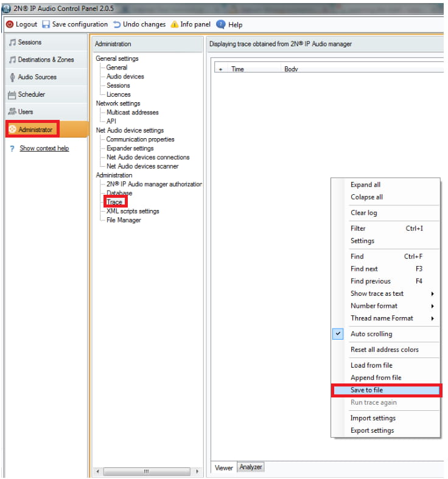Click the Logout toolbar button label
The image size is (448, 479).
point(26,24)
